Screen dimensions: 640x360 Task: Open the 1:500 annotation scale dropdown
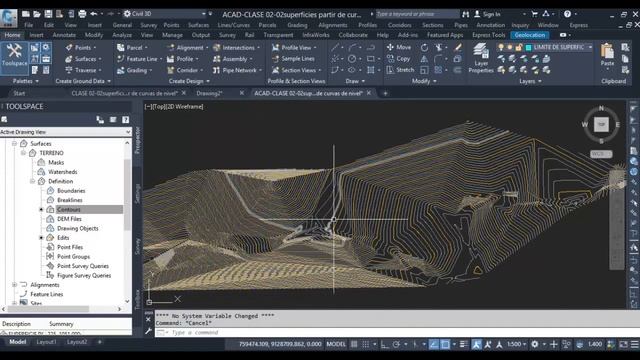pyautogui.click(x=516, y=344)
